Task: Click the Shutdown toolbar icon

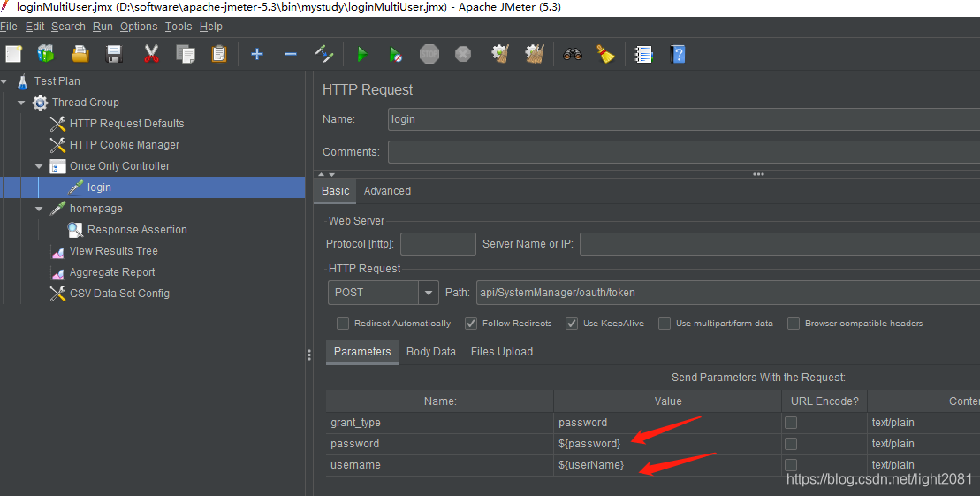Action: click(x=462, y=54)
